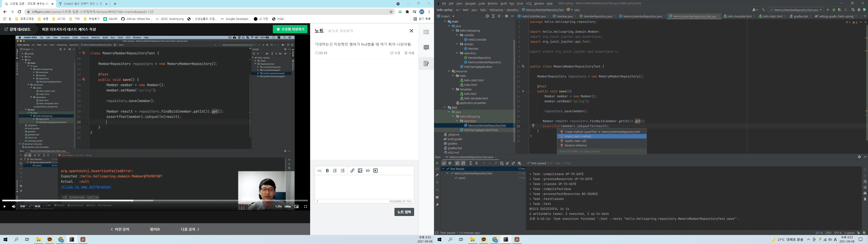Click the note text input area
868x244 pixels.
(x=364, y=187)
